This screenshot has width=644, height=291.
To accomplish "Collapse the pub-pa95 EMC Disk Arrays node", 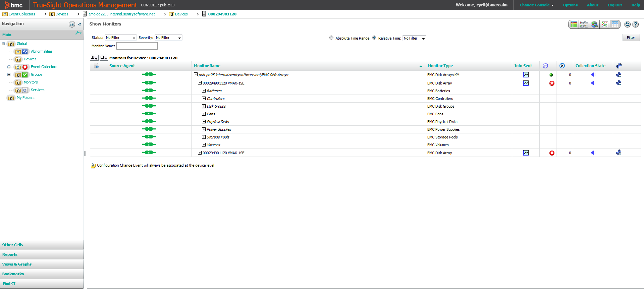I will click(196, 74).
